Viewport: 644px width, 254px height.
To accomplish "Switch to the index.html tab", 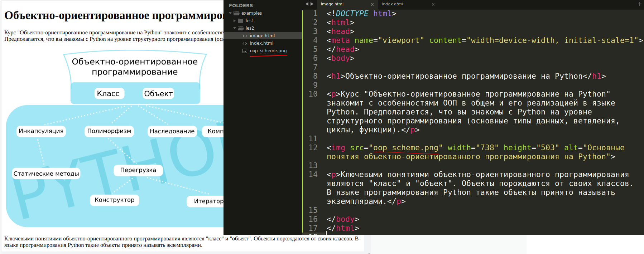I will click(x=392, y=4).
